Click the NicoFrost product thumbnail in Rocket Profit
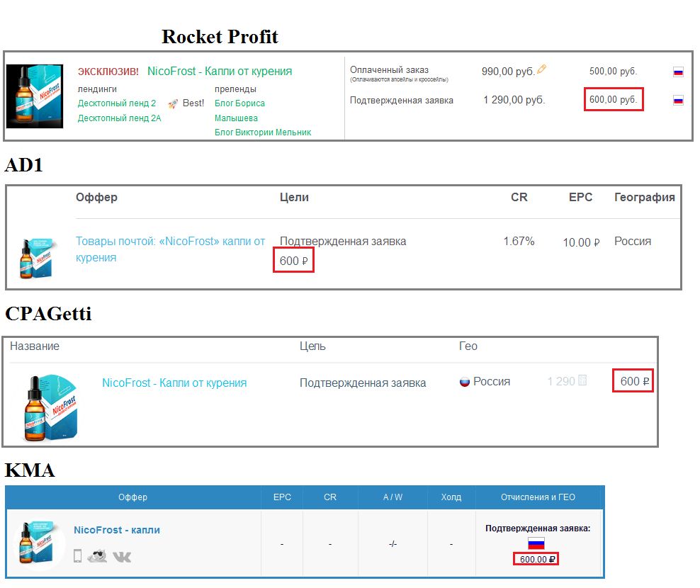The image size is (700, 588). [35, 96]
